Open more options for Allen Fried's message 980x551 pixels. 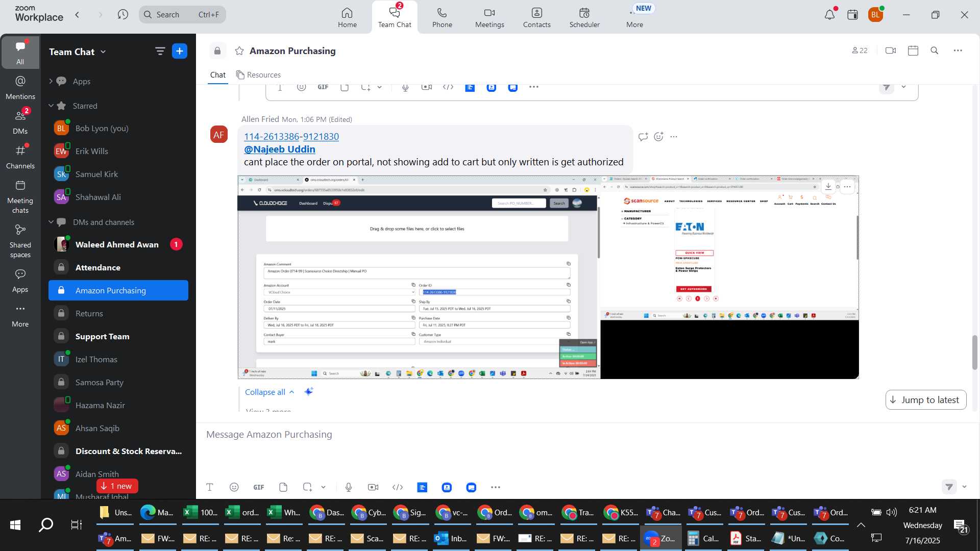[674, 137]
